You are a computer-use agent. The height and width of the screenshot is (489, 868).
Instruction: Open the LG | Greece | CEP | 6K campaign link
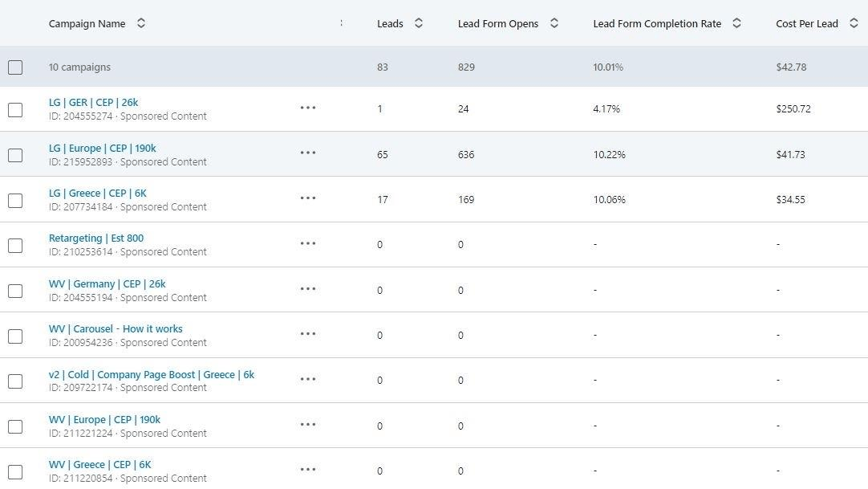coord(97,194)
